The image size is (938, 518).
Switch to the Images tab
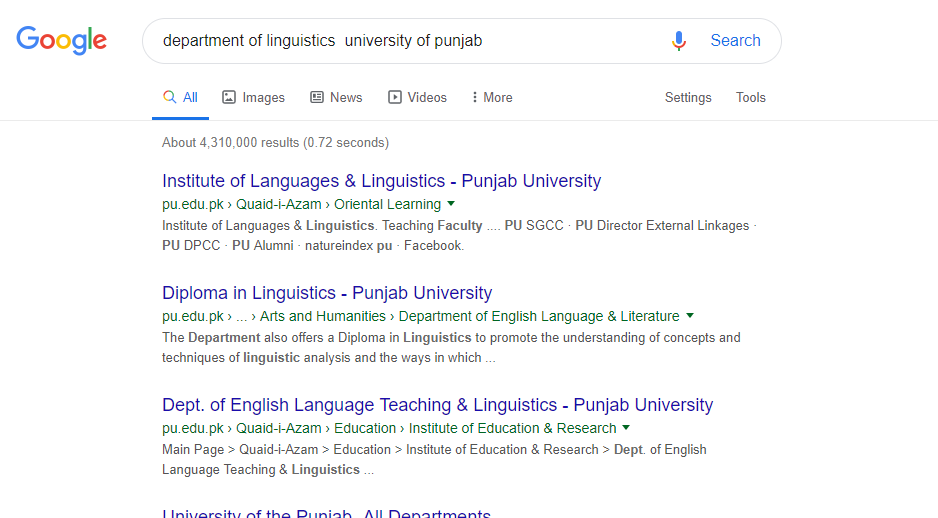point(254,97)
